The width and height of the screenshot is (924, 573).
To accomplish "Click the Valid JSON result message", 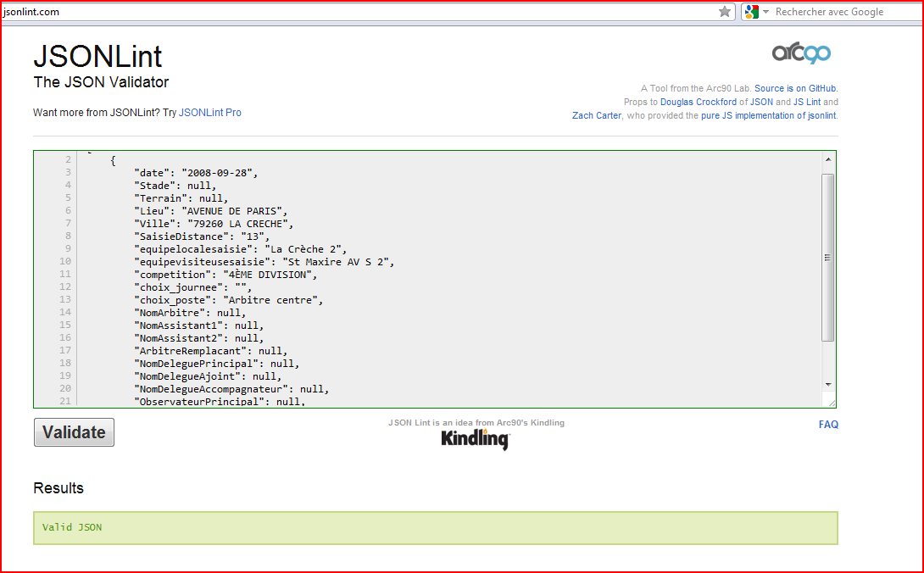I will (72, 527).
